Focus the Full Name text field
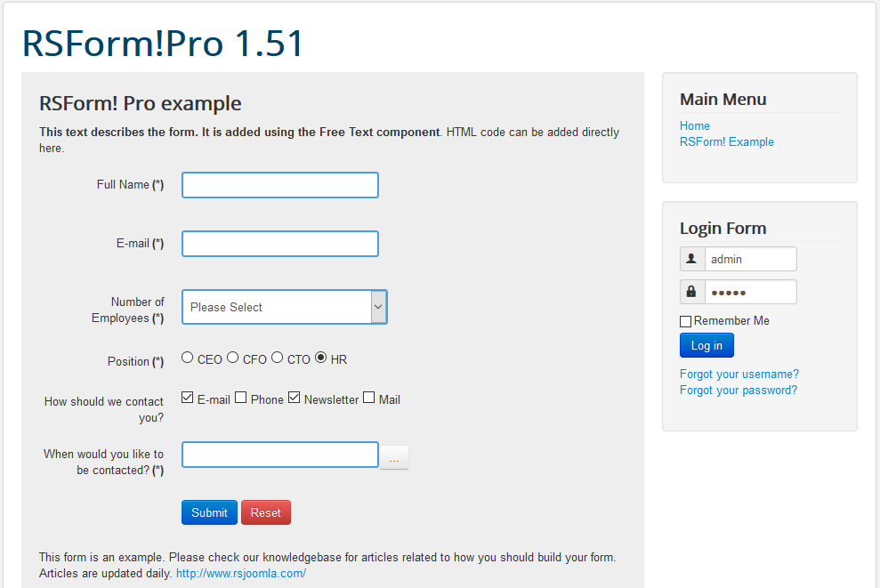This screenshot has width=880, height=588. coord(280,185)
